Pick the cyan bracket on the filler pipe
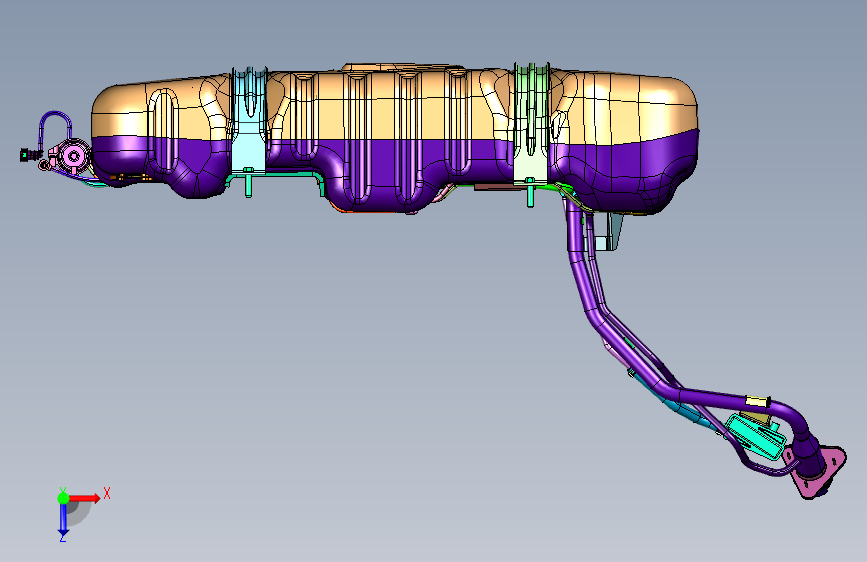Screen dimensions: 867x562 click(x=755, y=437)
